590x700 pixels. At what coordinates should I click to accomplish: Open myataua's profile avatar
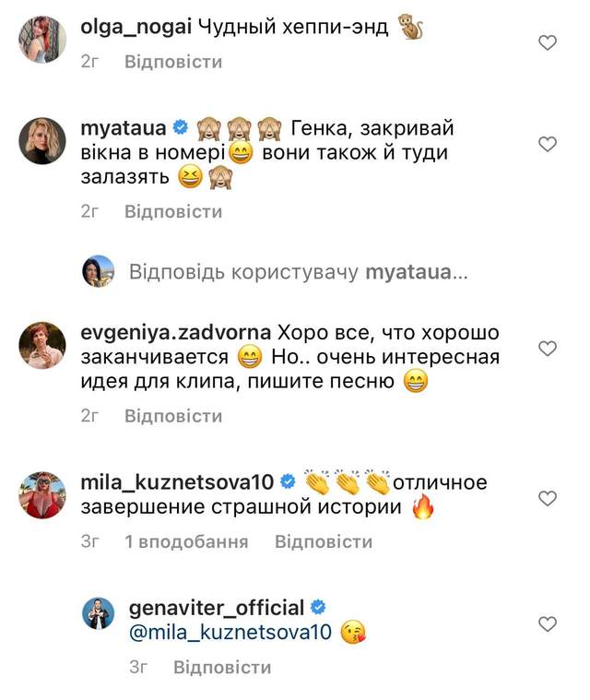(42, 141)
